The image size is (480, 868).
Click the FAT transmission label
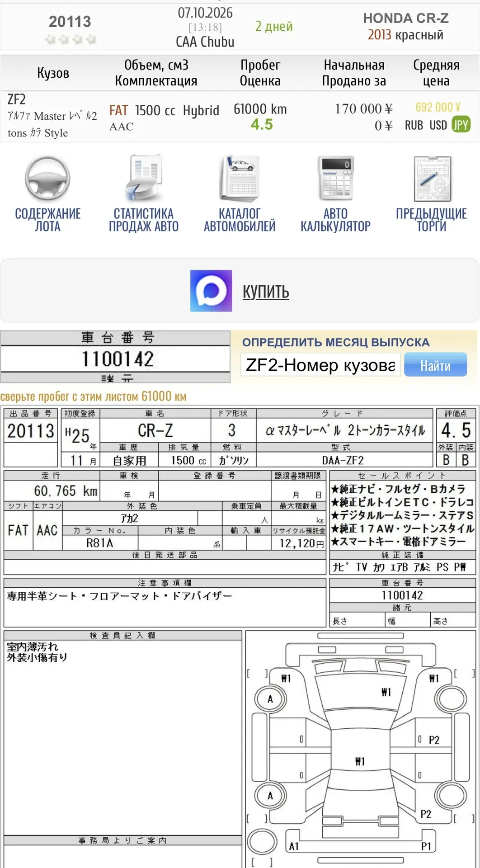(x=118, y=110)
